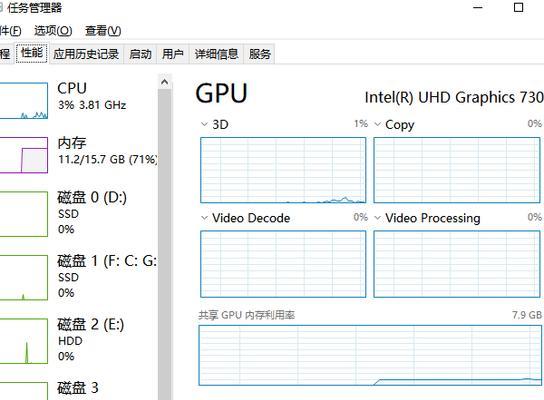This screenshot has width=544, height=400.
Task: Switch to the 启动 tab
Action: coord(140,54)
